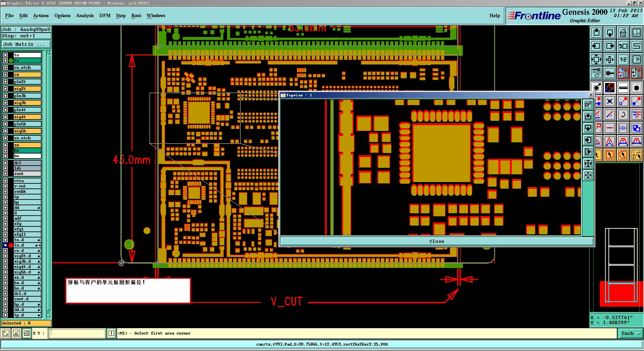Click the rotate arrow icon
644x351 pixels.
(x=623, y=115)
